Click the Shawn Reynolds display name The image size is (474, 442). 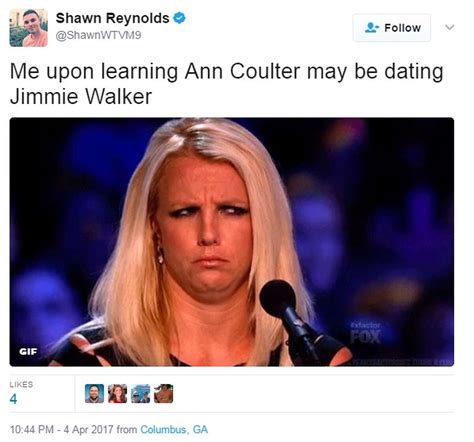(x=112, y=18)
